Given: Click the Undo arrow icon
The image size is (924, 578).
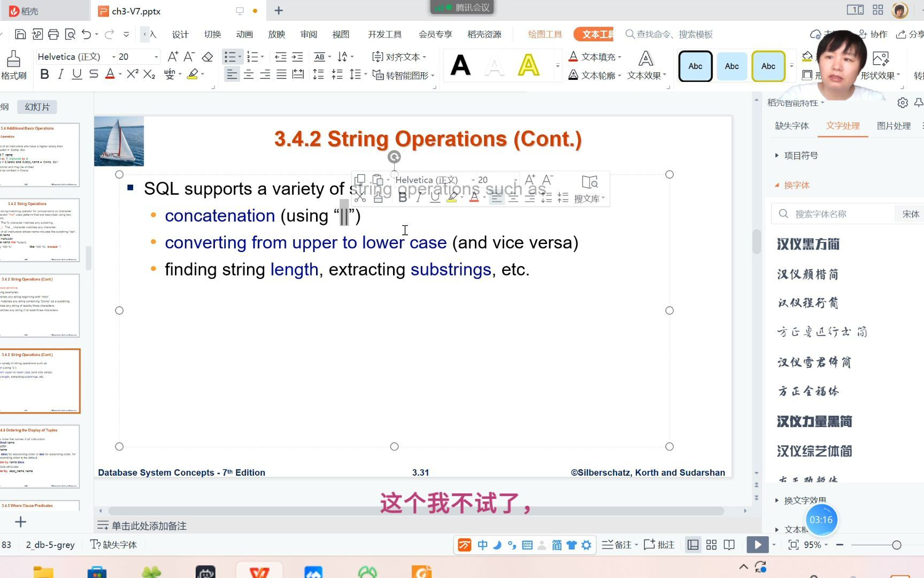Looking at the screenshot, I should point(86,34).
